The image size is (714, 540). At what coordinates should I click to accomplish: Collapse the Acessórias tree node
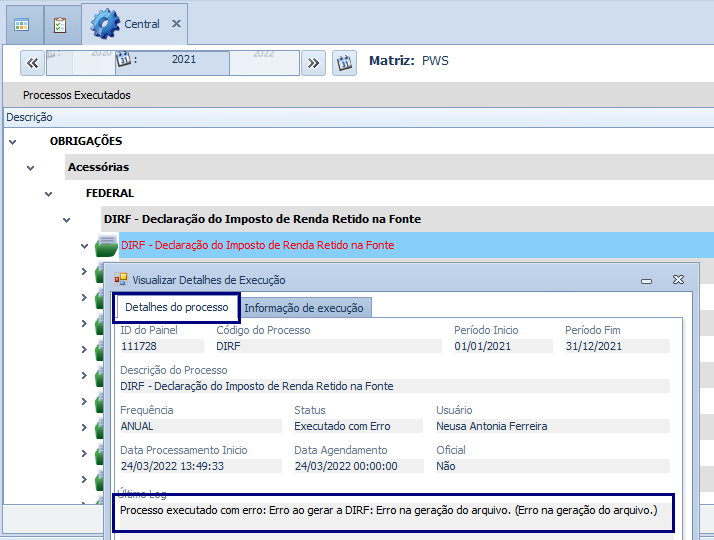pyautogui.click(x=31, y=167)
